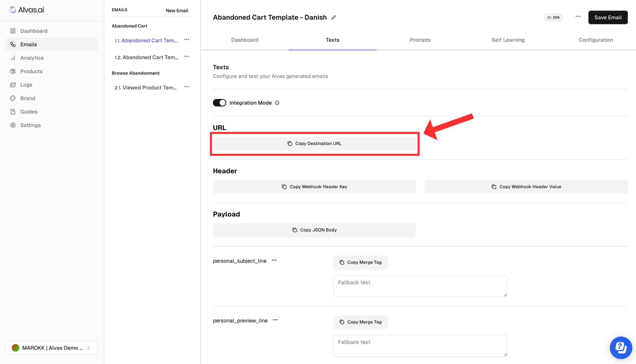Screen dimensions: 636x364
Task: Click the Integration Mode info icon
Action: pyautogui.click(x=277, y=103)
